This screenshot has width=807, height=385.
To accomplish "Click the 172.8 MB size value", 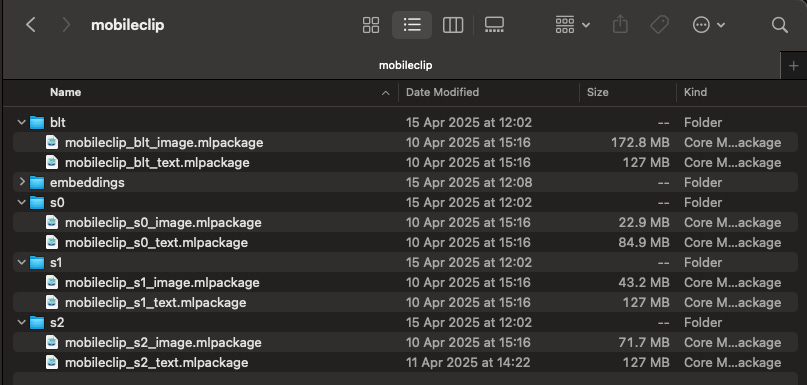I will [x=640, y=143].
